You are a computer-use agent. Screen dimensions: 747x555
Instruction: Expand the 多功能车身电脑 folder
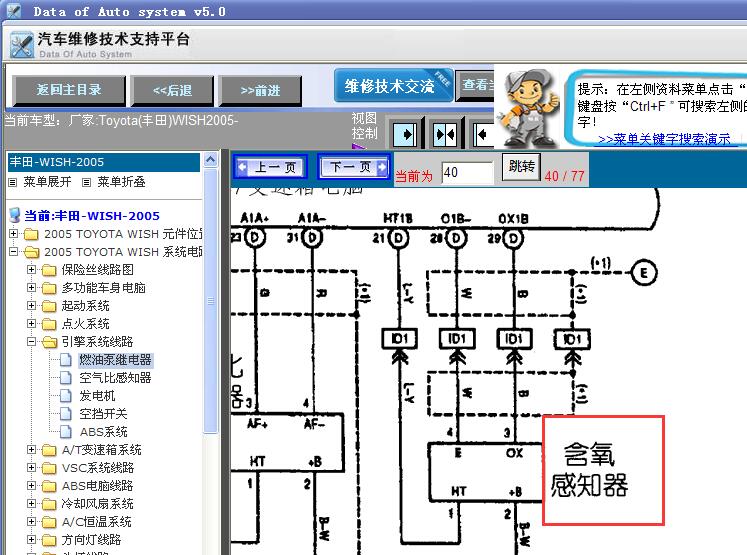tap(31, 288)
